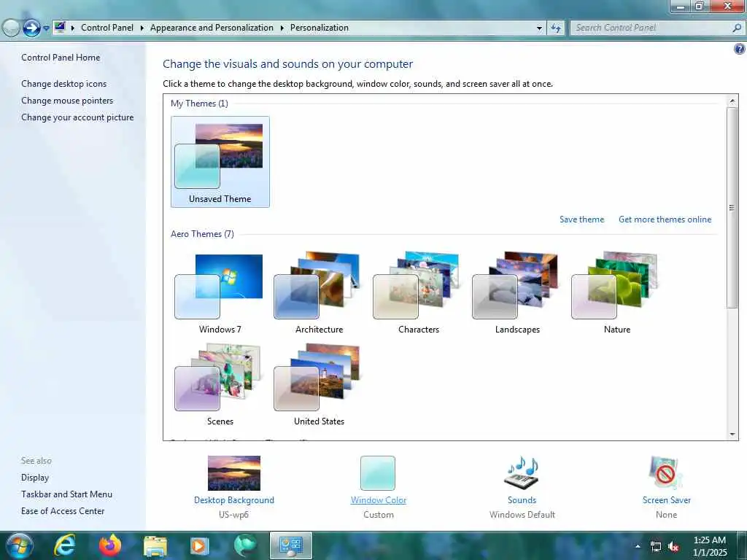The width and height of the screenshot is (747, 560).
Task: Click the Window Color link
Action: tap(379, 500)
